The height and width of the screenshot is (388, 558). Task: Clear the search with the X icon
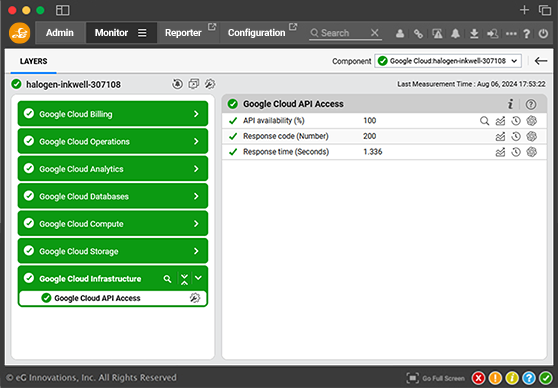click(374, 33)
